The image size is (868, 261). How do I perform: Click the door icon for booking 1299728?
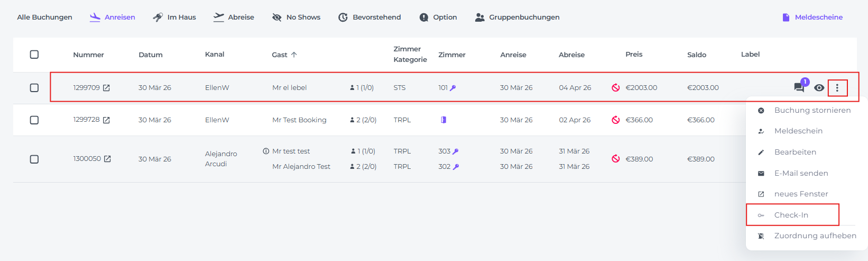pyautogui.click(x=444, y=120)
